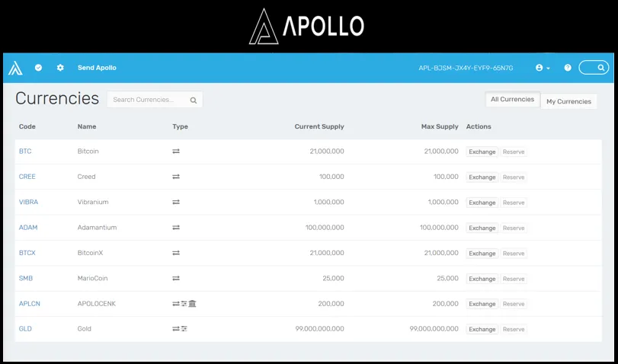Open the VIBRA currency code link
Screen dimensions: 618x364
28,202
